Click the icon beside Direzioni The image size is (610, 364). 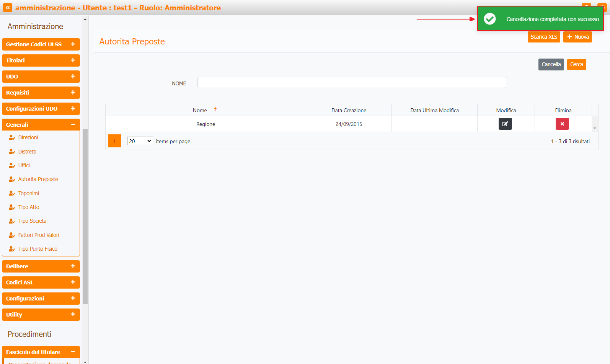(12, 137)
